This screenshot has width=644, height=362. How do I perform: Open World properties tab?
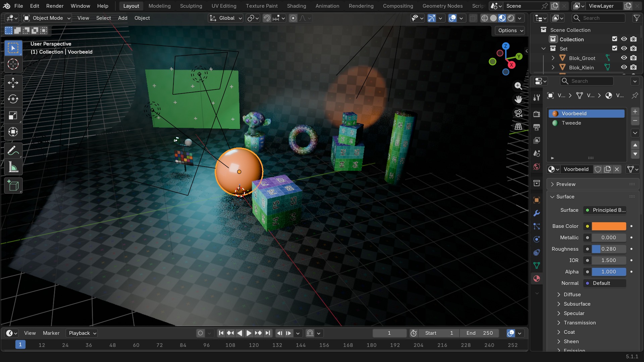click(x=537, y=167)
